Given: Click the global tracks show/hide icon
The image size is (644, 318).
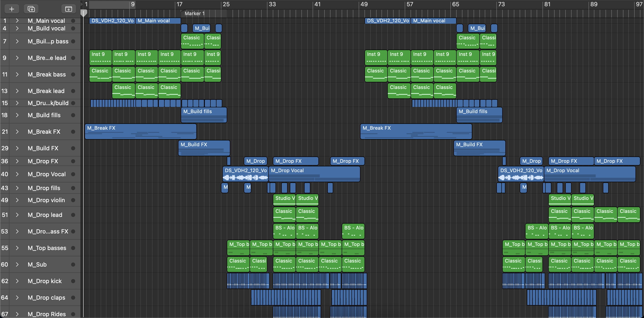Looking at the screenshot, I should click(x=68, y=9).
